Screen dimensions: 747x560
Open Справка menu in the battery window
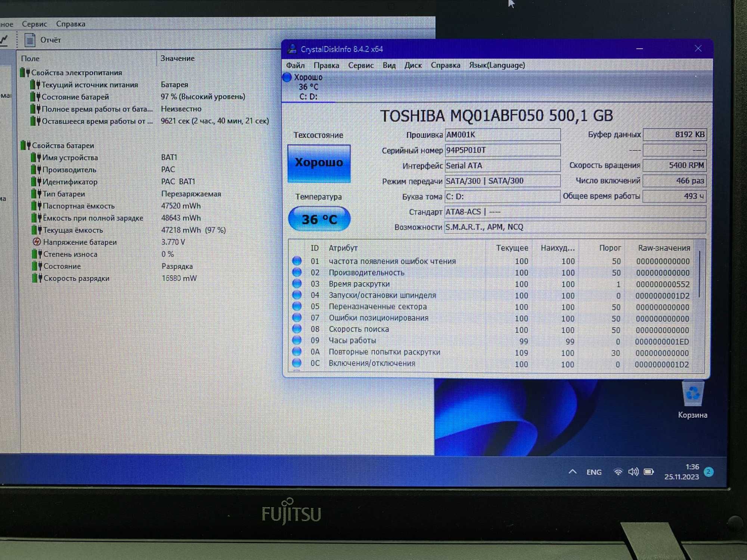coord(71,24)
